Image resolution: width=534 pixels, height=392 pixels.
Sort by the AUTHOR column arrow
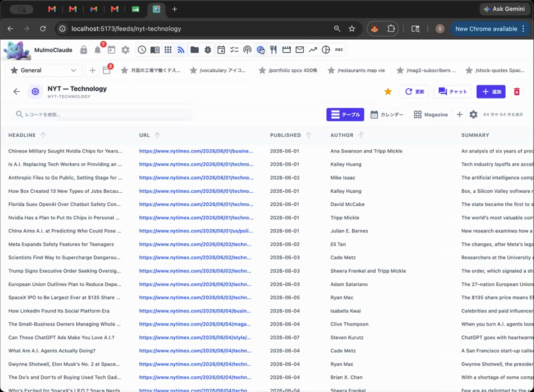361,135
